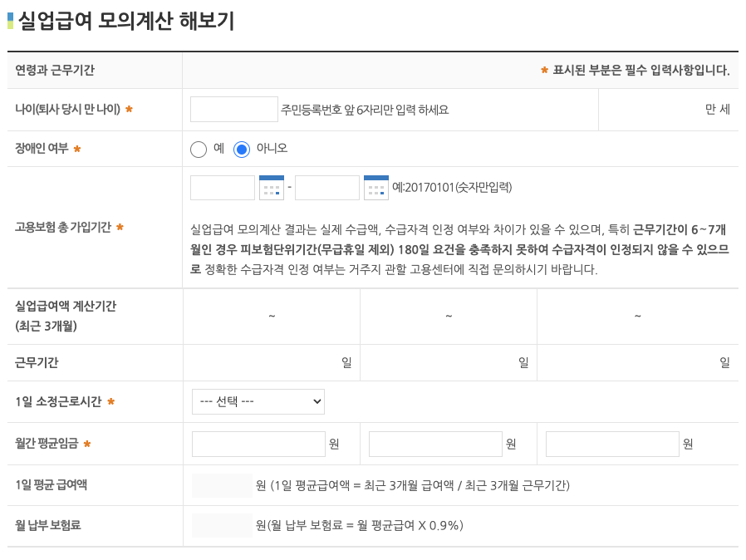
Task: Click the 1일 평균 급여액 result display box
Action: [x=221, y=484]
